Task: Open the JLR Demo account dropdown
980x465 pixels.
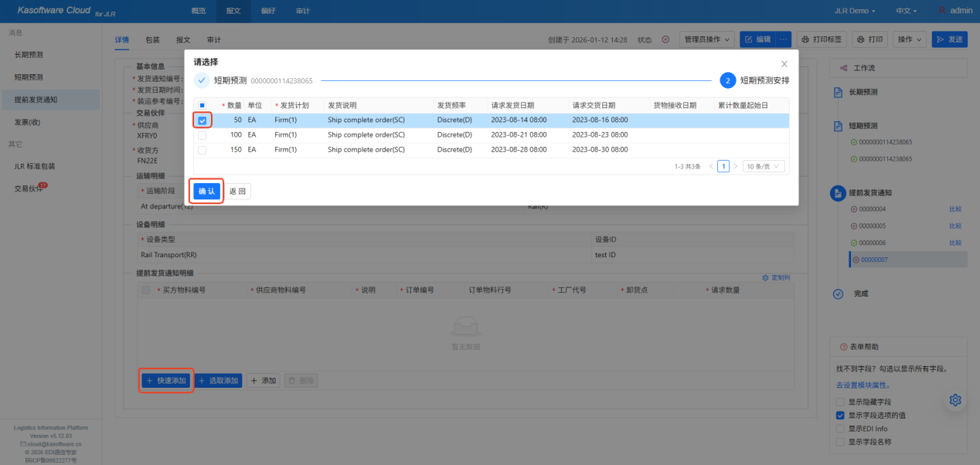Action: [855, 12]
